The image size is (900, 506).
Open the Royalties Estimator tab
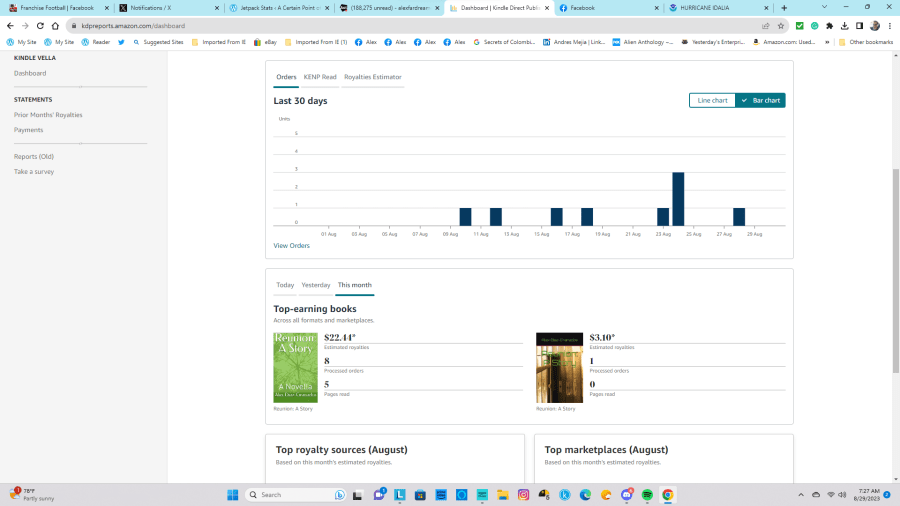click(373, 77)
